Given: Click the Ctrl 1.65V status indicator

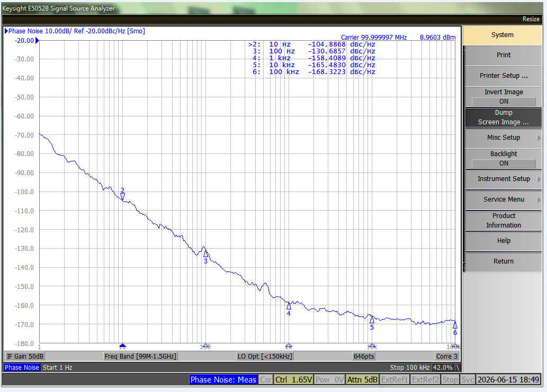Looking at the screenshot, I should [x=293, y=379].
